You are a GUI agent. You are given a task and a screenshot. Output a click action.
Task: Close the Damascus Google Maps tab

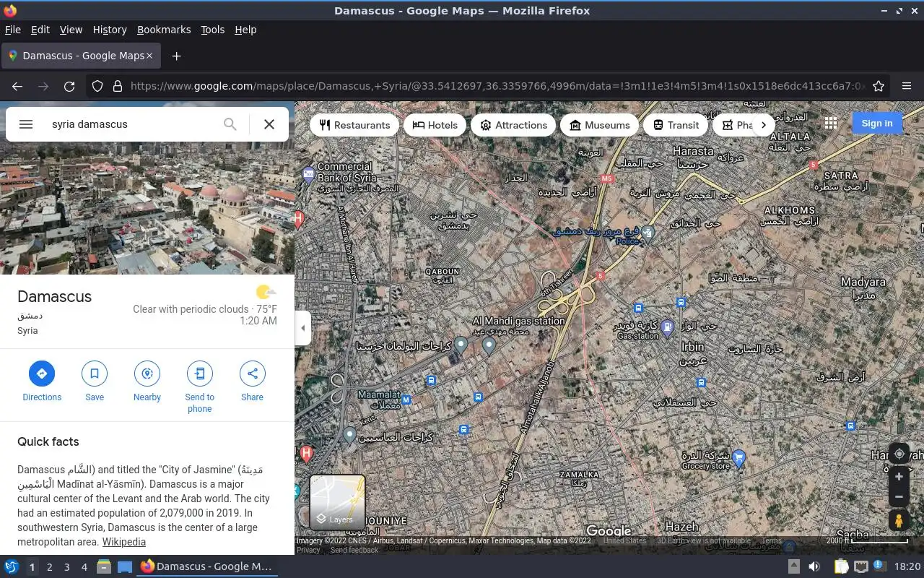tap(149, 56)
